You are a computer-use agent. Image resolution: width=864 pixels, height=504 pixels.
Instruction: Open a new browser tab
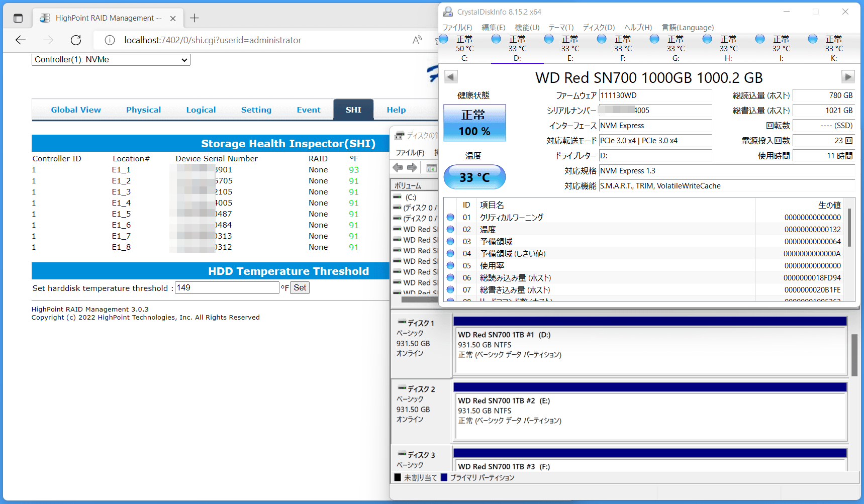point(195,18)
